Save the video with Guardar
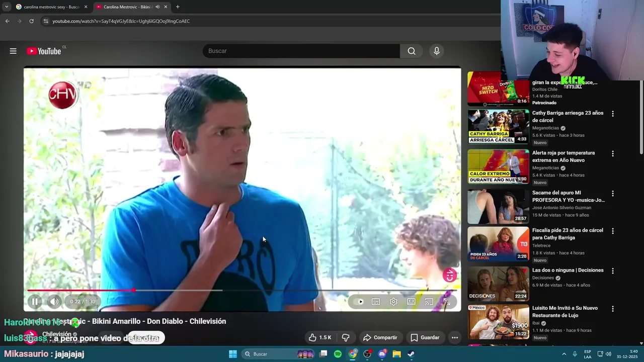 (x=425, y=337)
